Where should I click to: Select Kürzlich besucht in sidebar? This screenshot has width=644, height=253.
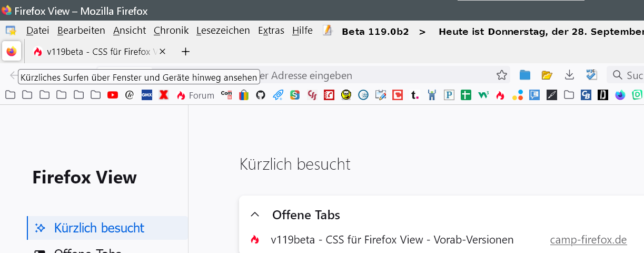pos(99,228)
